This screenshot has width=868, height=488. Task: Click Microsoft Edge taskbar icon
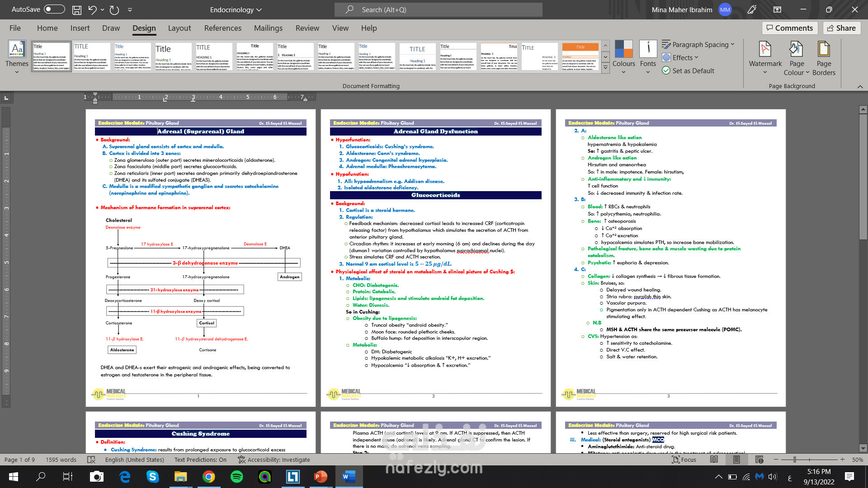(x=125, y=477)
